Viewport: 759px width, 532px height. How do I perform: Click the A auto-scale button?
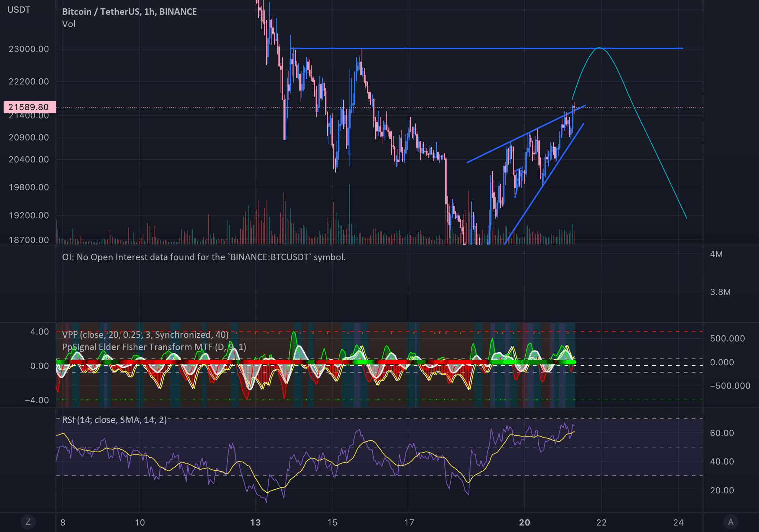[x=731, y=522]
